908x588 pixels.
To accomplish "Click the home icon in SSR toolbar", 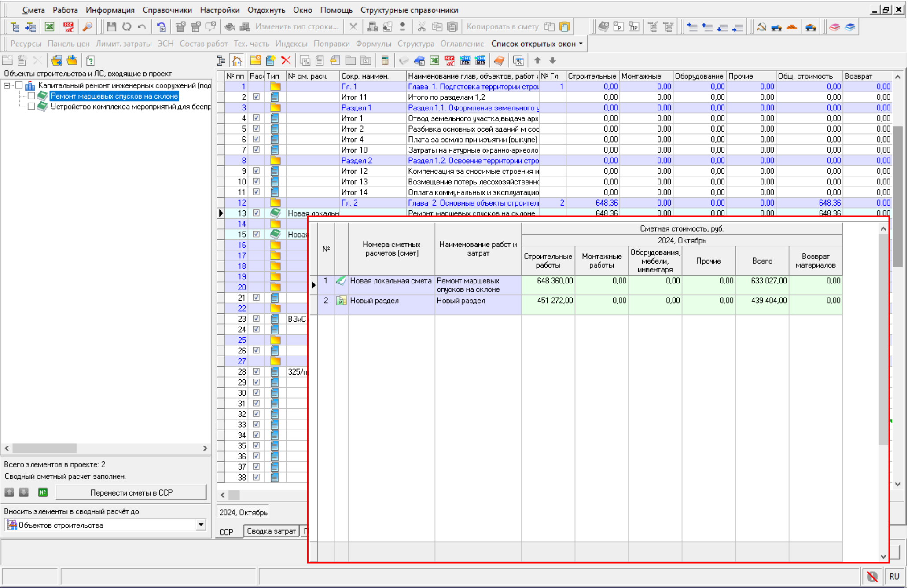I will (237, 60).
